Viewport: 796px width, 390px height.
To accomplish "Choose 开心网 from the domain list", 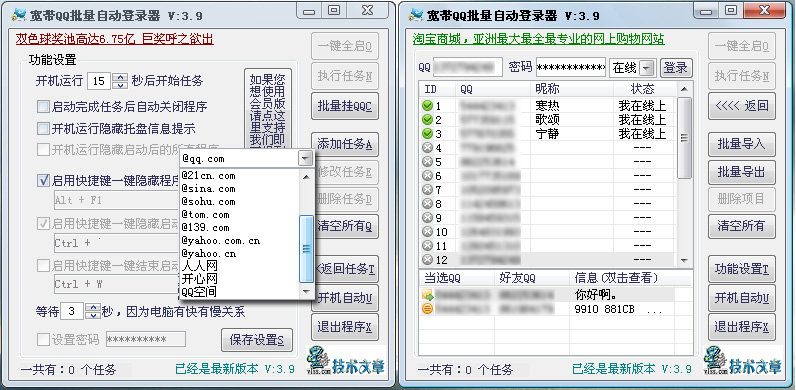I will [240, 279].
